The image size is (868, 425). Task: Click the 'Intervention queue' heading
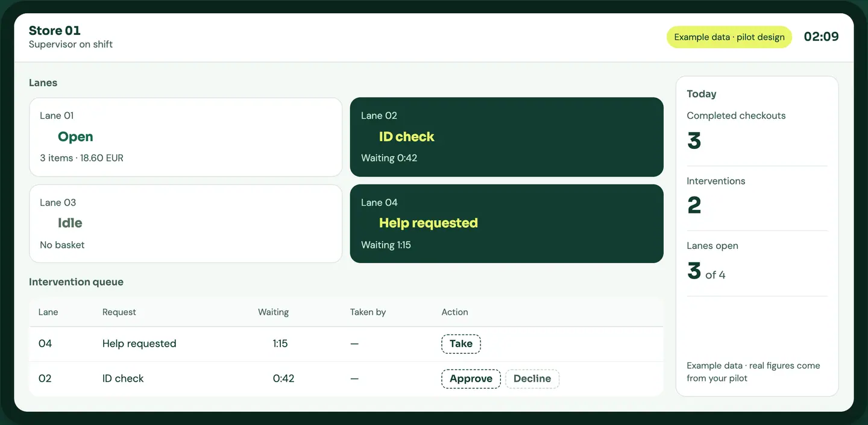click(76, 282)
